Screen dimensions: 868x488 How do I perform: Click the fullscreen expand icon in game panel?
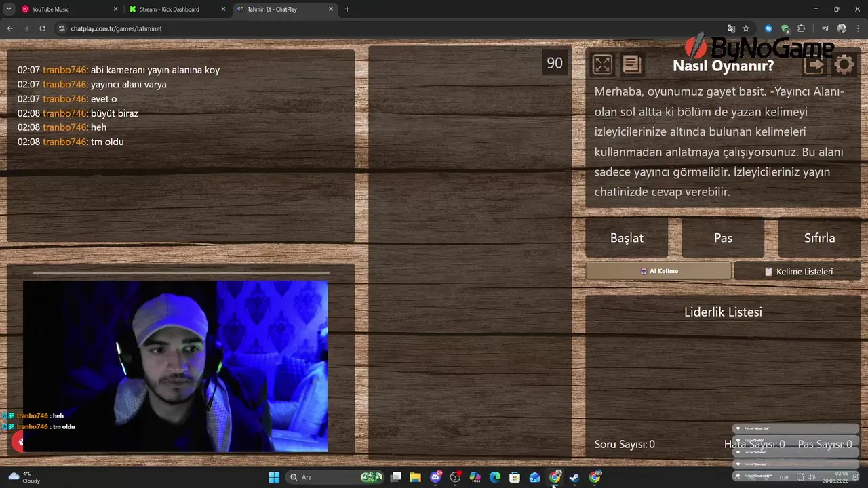(x=602, y=64)
